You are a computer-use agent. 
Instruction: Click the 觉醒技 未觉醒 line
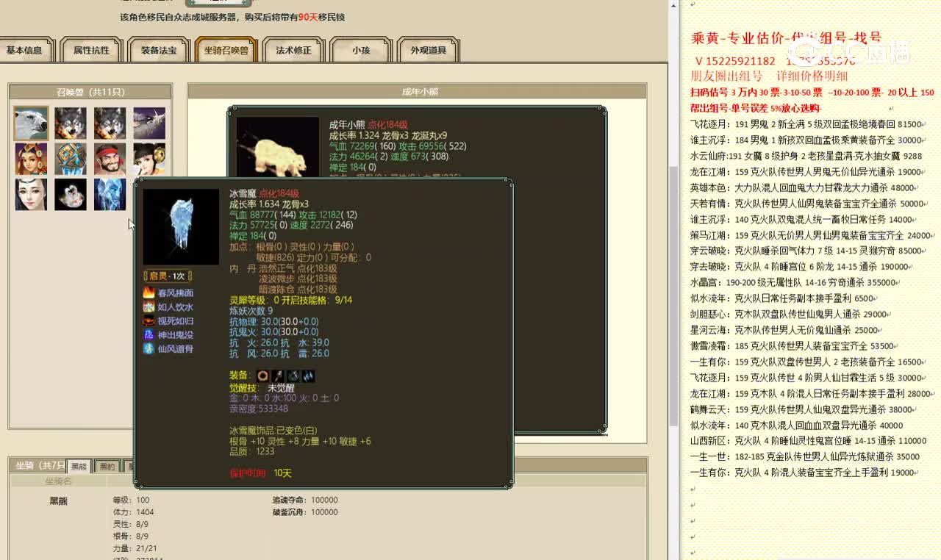pos(262,387)
